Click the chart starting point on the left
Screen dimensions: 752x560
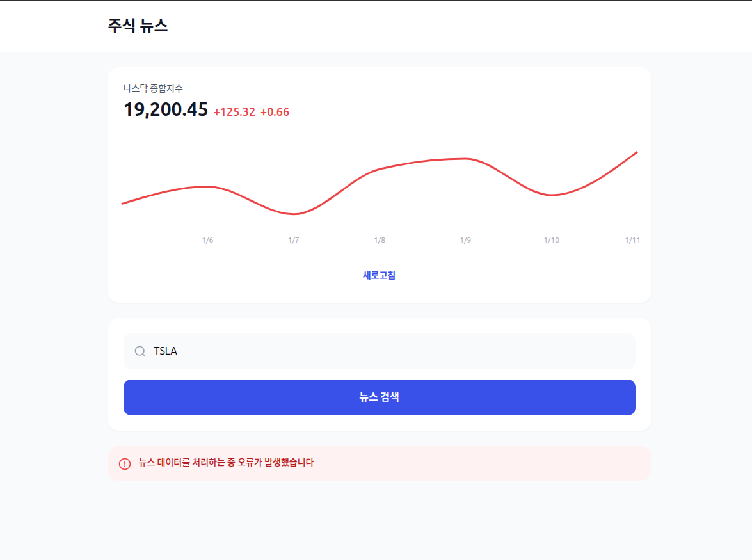[122, 204]
